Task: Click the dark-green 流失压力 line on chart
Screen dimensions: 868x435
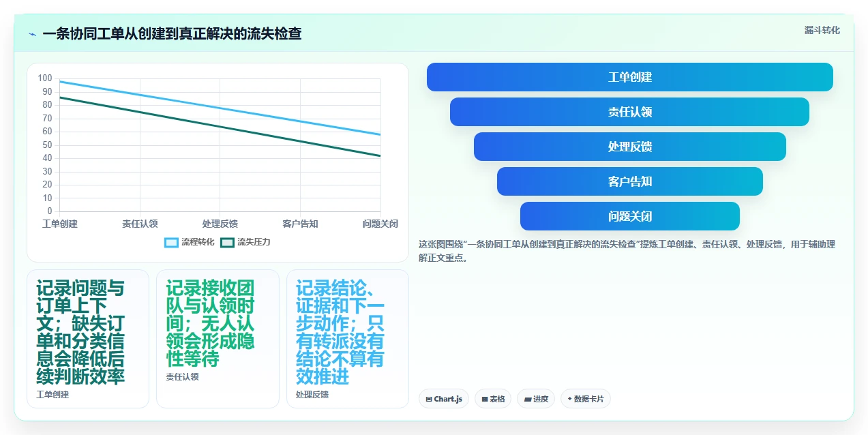Action: (x=220, y=127)
